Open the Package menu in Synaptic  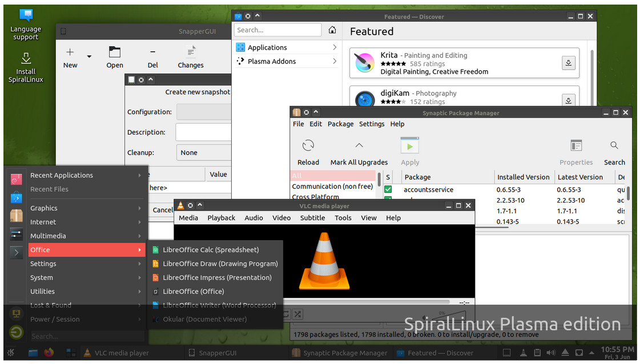340,124
